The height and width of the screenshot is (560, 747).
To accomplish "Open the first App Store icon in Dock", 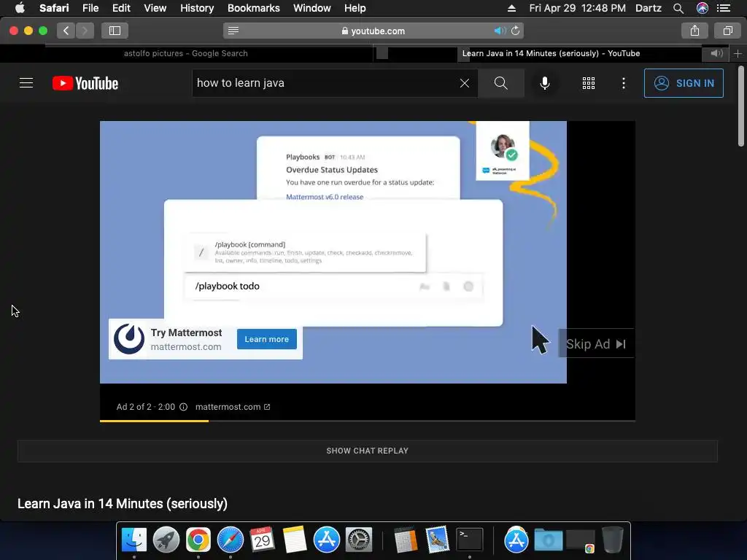I will click(326, 540).
